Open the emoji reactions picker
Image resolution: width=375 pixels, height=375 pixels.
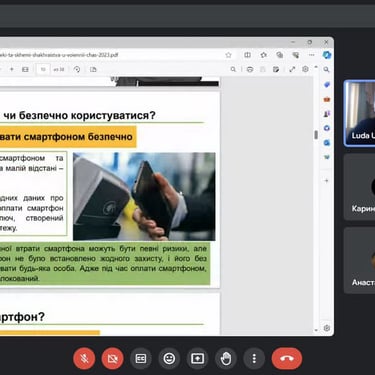click(x=169, y=359)
